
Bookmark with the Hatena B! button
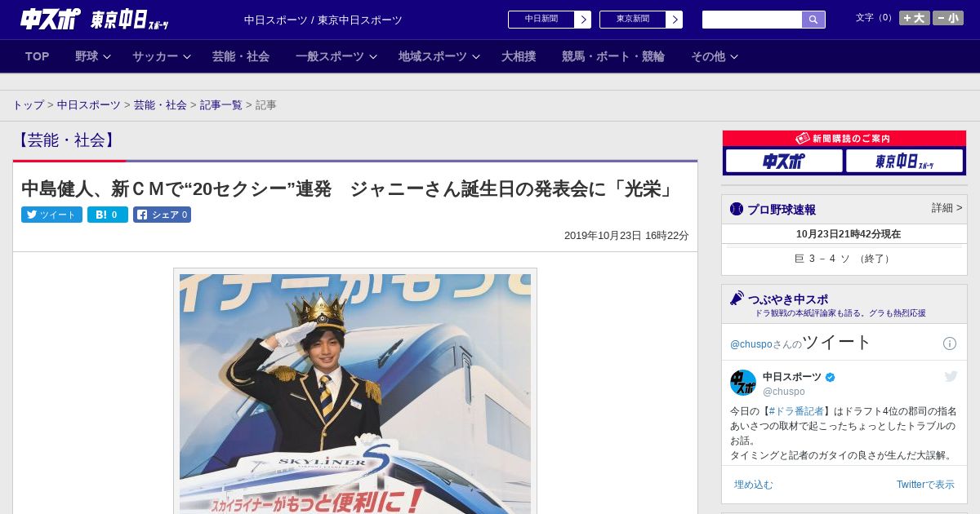(108, 215)
